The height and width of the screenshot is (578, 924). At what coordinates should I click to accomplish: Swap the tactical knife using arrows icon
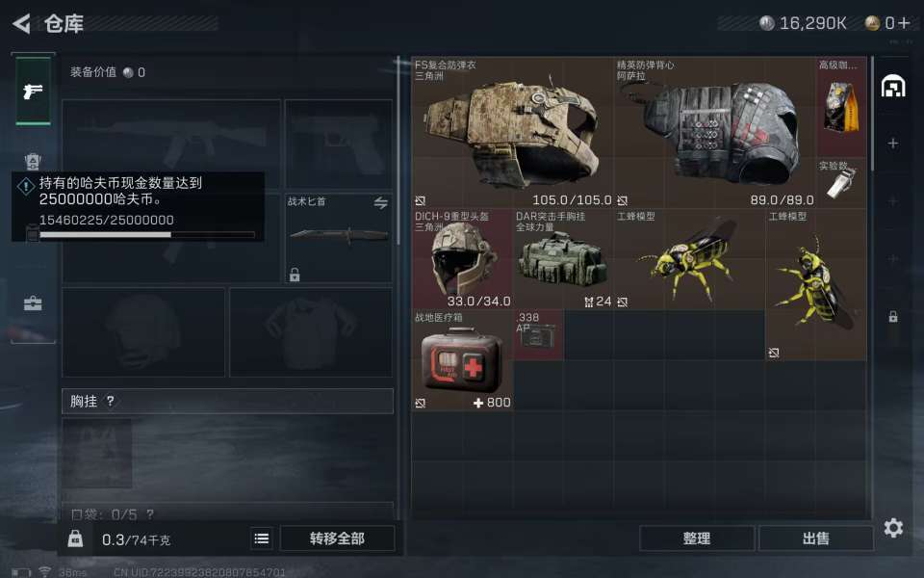381,203
